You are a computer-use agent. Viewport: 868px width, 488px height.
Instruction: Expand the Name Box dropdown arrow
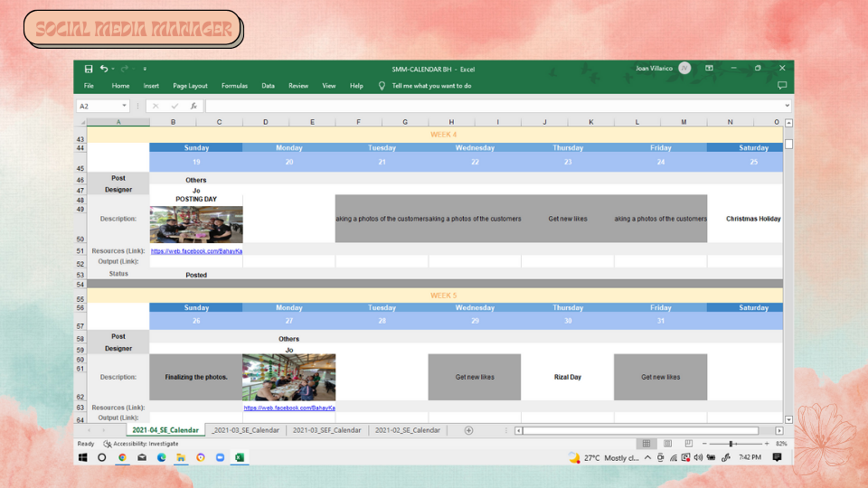click(124, 106)
